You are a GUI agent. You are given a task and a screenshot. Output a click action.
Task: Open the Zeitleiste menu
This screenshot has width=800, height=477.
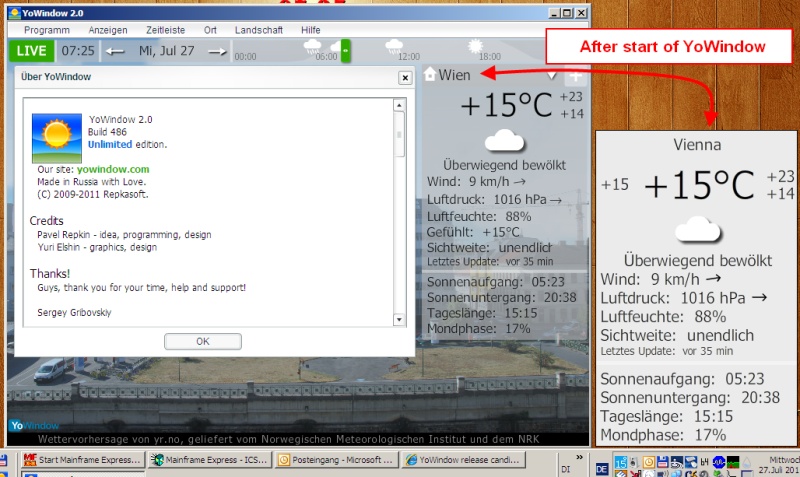coord(165,30)
